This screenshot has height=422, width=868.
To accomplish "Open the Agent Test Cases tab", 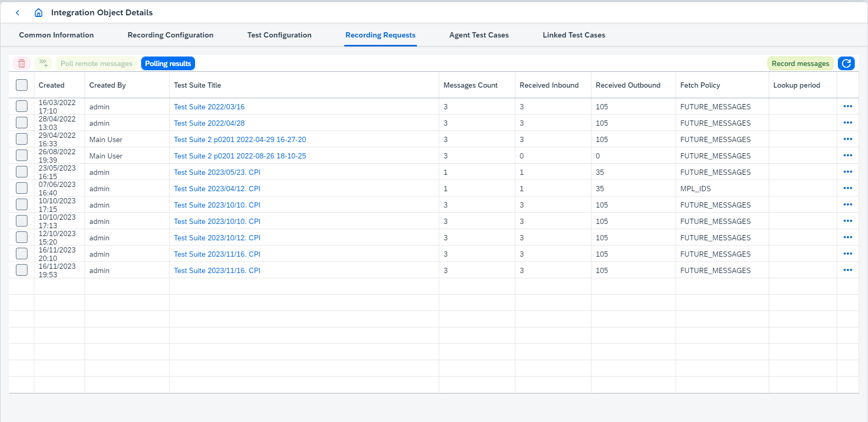I will coord(479,35).
